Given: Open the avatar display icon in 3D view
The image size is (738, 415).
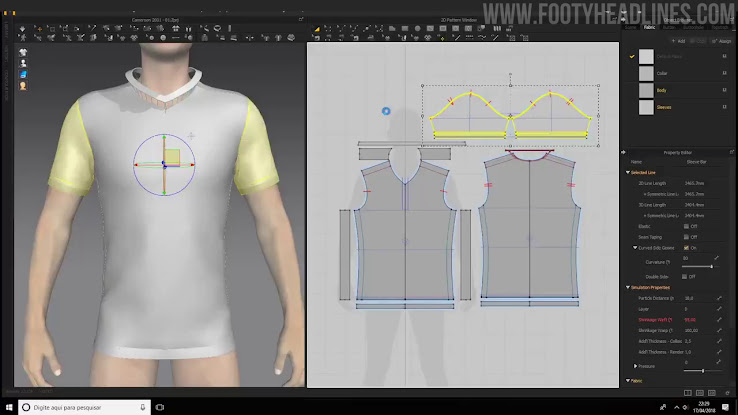Looking at the screenshot, I should (23, 64).
